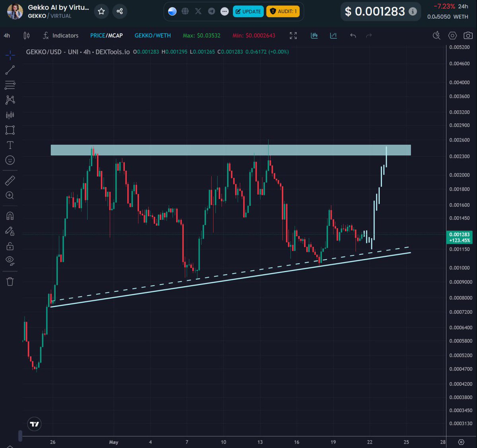Viewport: 477px width, 448px height.
Task: Toggle stay in drawing mode
Action: pyautogui.click(x=10, y=231)
